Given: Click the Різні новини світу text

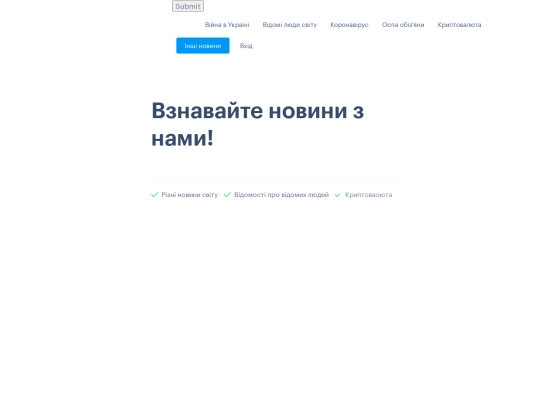Looking at the screenshot, I should (x=190, y=195).
